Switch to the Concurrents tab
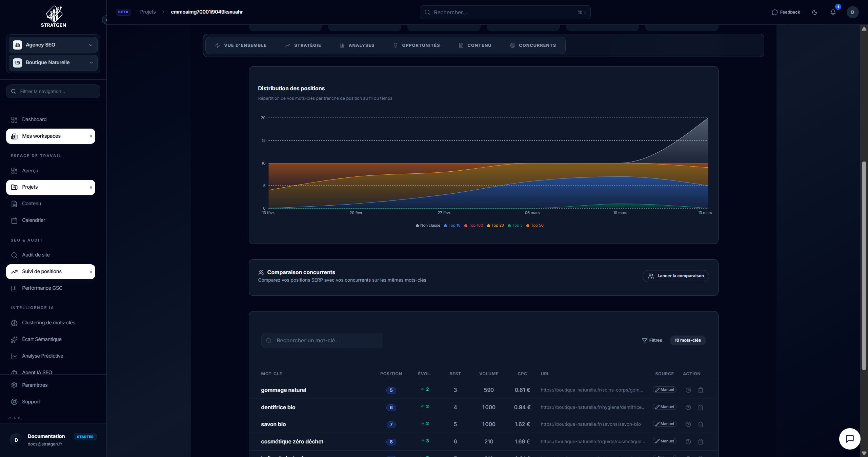Viewport: 868px width, 457px height. (x=533, y=45)
